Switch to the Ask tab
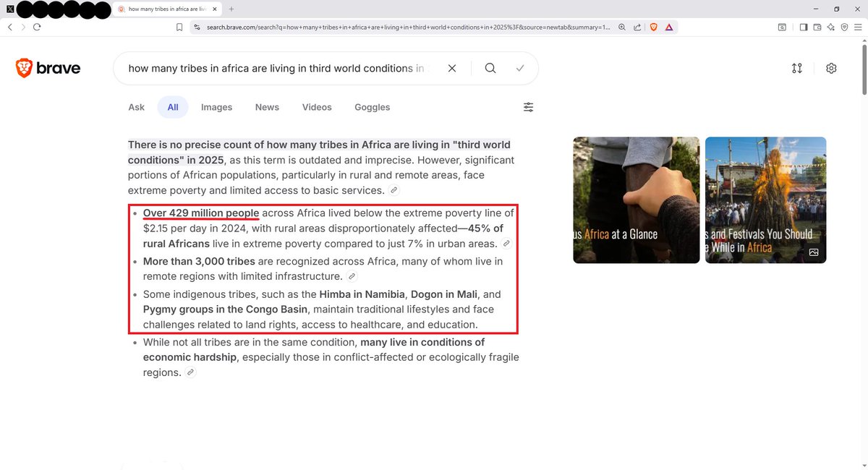 point(137,107)
